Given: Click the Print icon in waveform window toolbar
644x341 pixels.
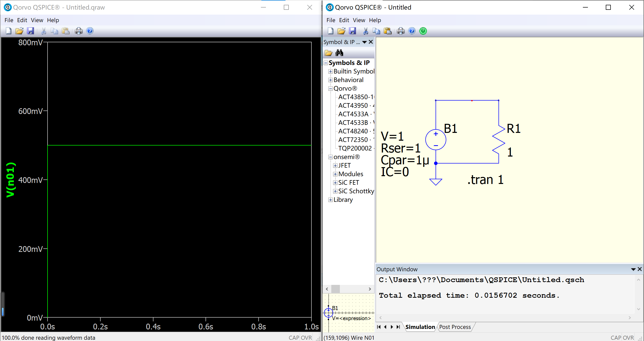Looking at the screenshot, I should click(x=79, y=31).
